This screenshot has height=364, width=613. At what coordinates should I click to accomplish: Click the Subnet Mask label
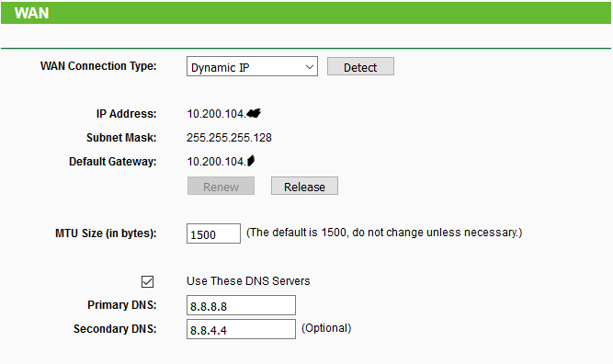(121, 138)
